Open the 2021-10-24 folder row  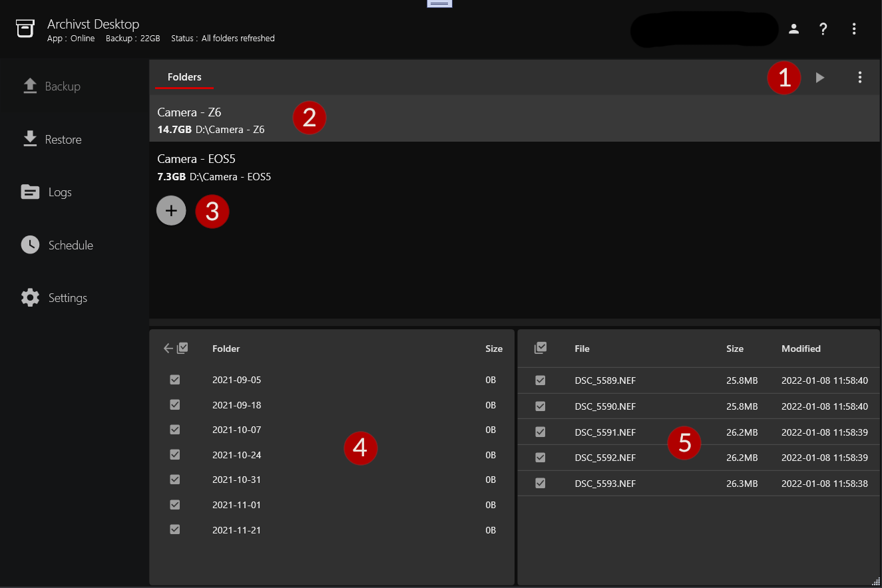pos(237,455)
